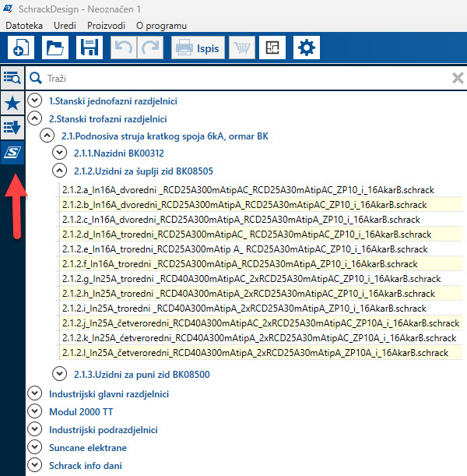Expand 1.Stanski jednofazni razdjelnici
Viewport: 467px width, 476px height.
(35, 101)
